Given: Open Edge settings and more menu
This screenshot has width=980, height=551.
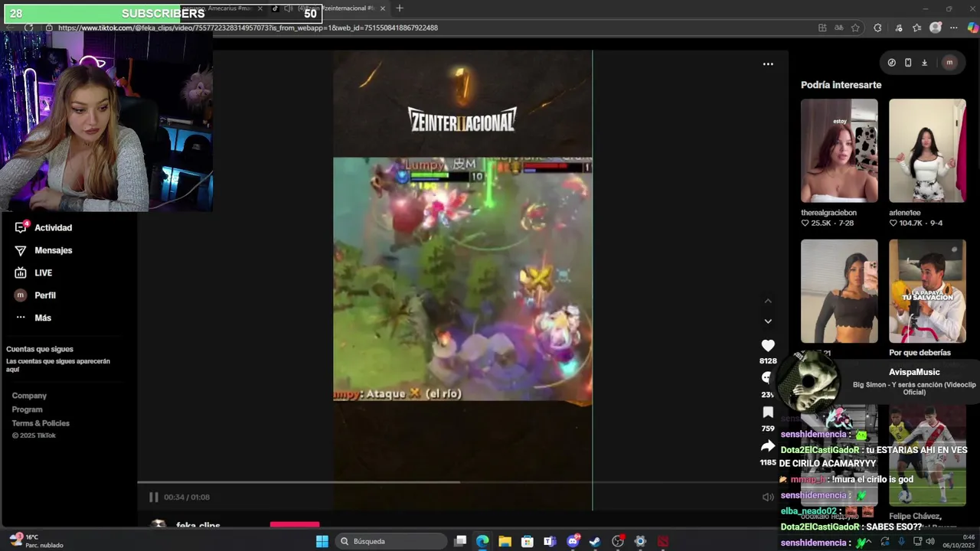Looking at the screenshot, I should tap(953, 28).
